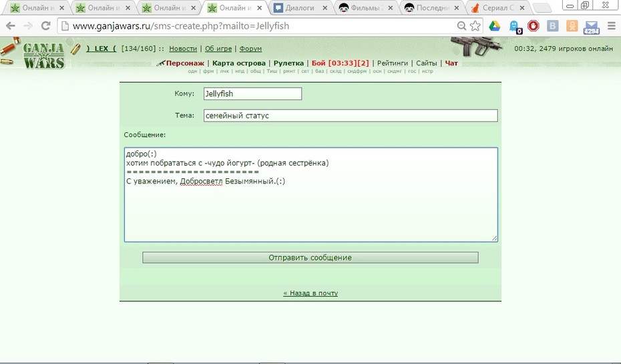The image size is (621, 364).
Task: Open the Персонаж menu item
Action: point(185,63)
